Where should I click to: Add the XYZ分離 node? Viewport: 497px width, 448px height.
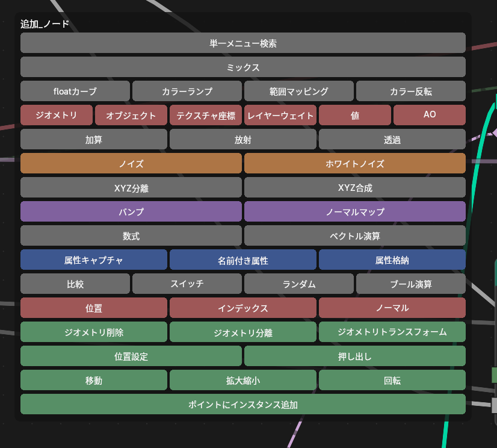tap(131, 187)
